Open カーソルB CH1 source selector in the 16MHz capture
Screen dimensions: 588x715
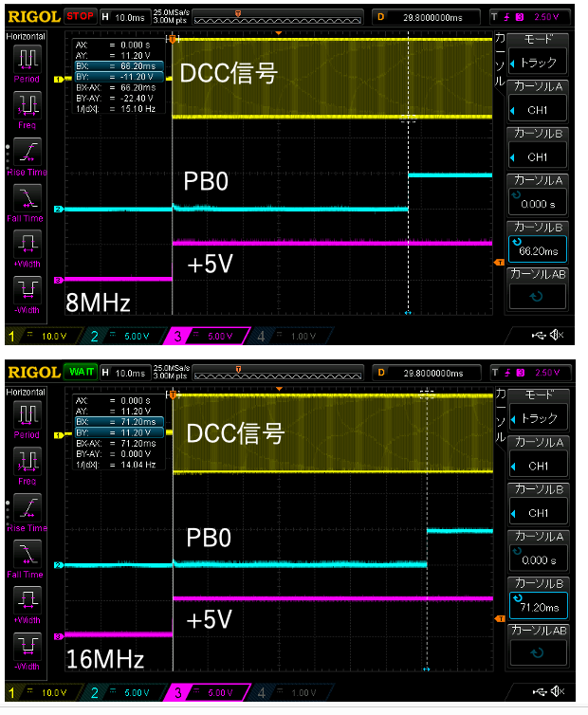pos(539,513)
